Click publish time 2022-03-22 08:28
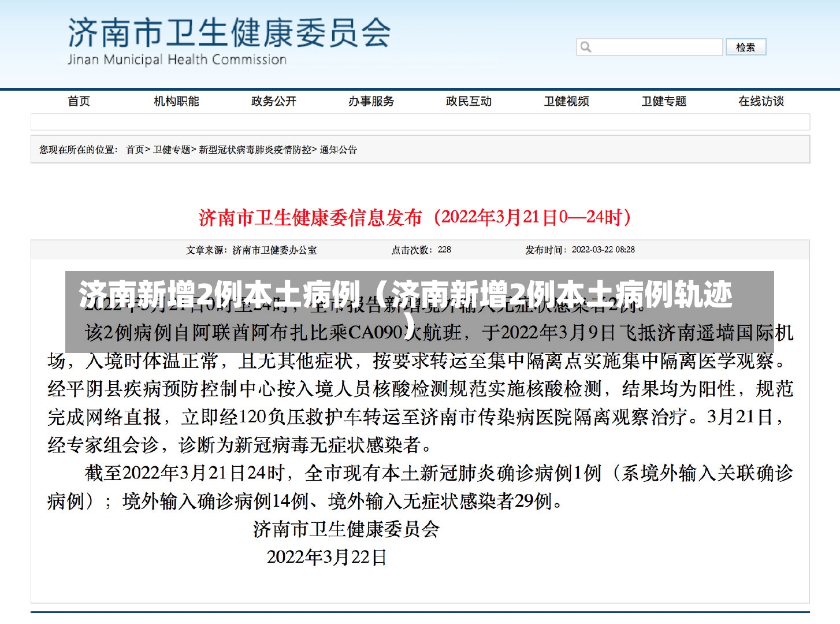 pos(603,250)
